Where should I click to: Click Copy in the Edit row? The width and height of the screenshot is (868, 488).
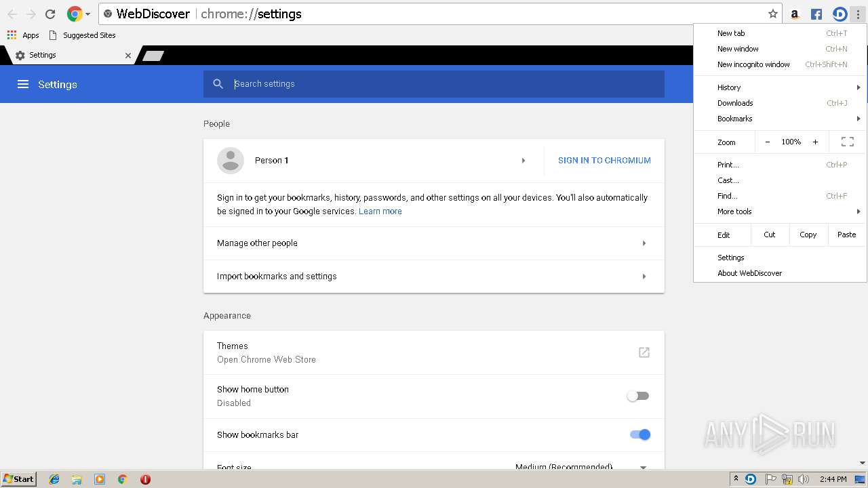click(808, 235)
